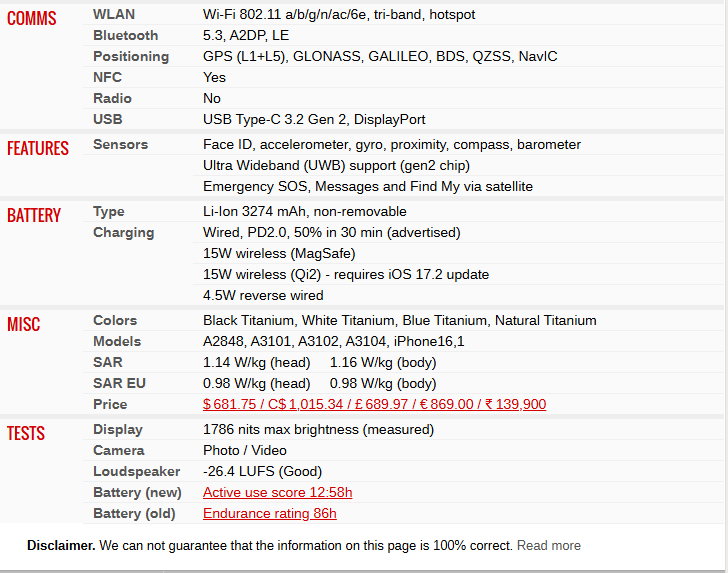This screenshot has width=728, height=573.
Task: Select the Positioning spec label
Action: 131,57
